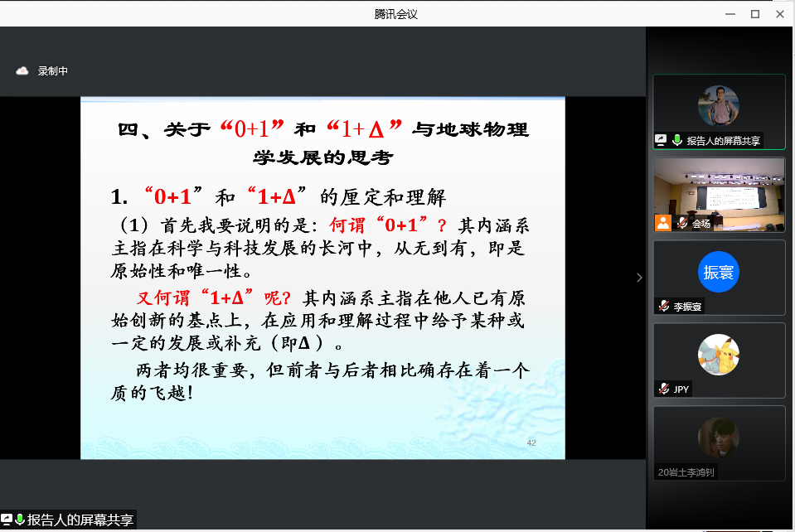
Task: Click the JPY participant name
Action: click(x=681, y=389)
